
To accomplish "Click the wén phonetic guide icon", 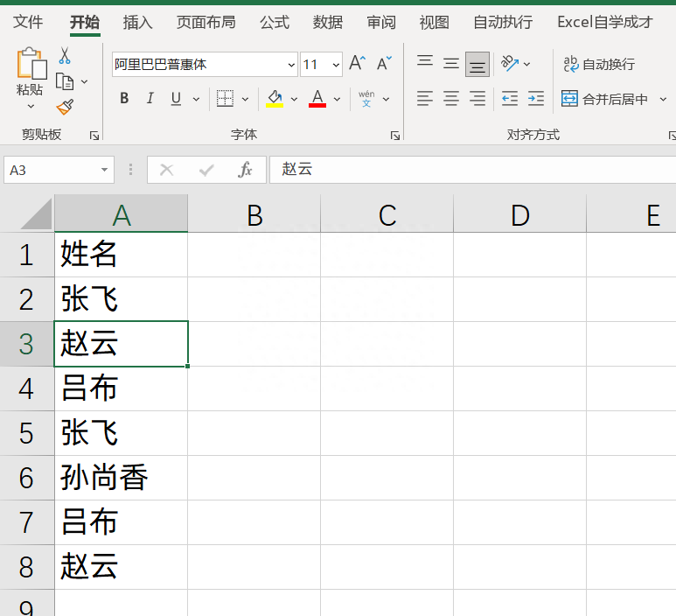I will tap(366, 99).
